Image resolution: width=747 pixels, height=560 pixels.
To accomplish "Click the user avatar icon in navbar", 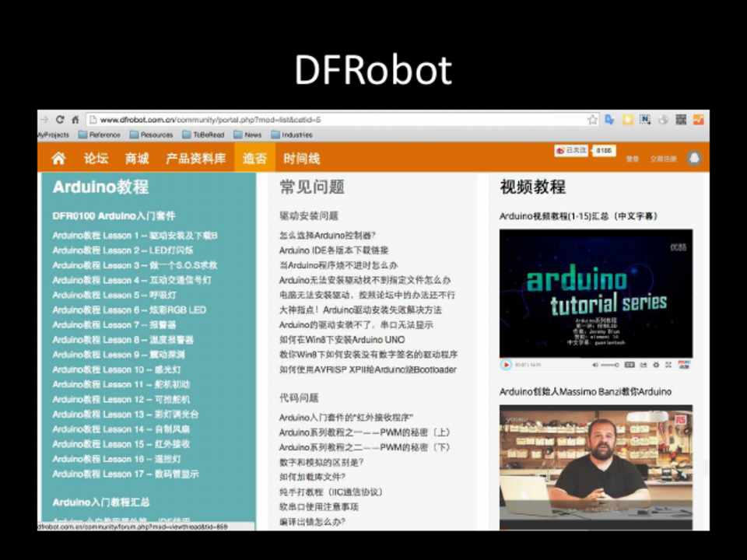I will click(x=694, y=159).
